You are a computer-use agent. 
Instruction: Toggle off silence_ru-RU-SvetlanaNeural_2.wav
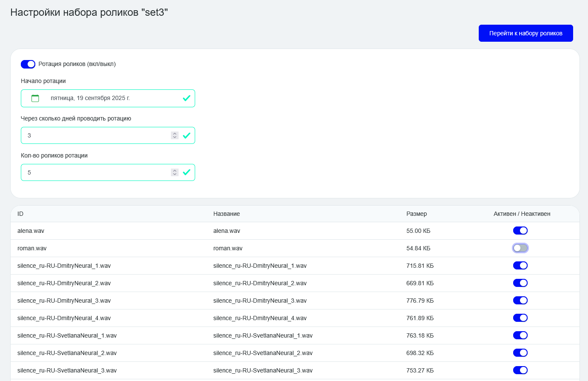tap(520, 353)
